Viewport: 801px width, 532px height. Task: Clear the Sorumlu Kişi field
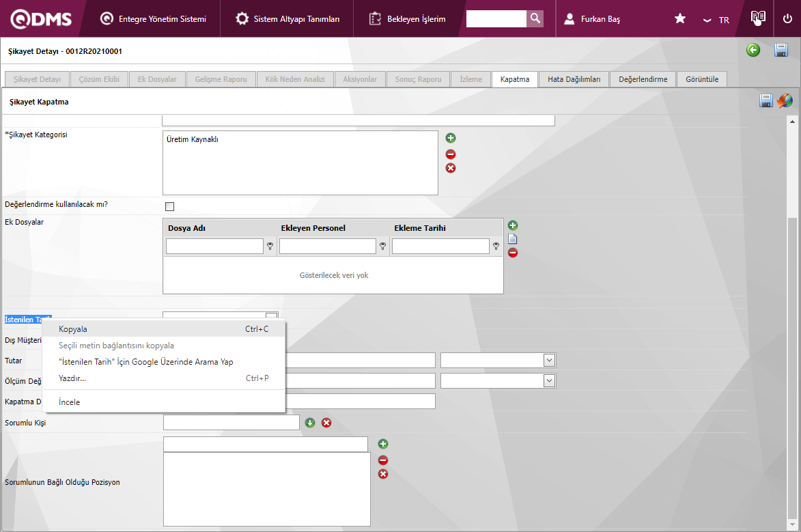click(x=326, y=423)
